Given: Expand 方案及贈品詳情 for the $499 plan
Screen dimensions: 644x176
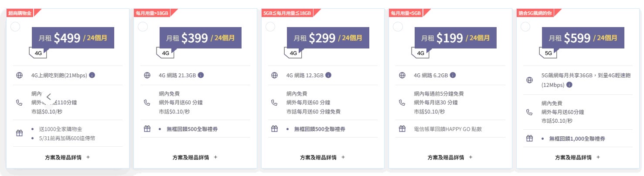Looking at the screenshot, I should coord(67,157).
